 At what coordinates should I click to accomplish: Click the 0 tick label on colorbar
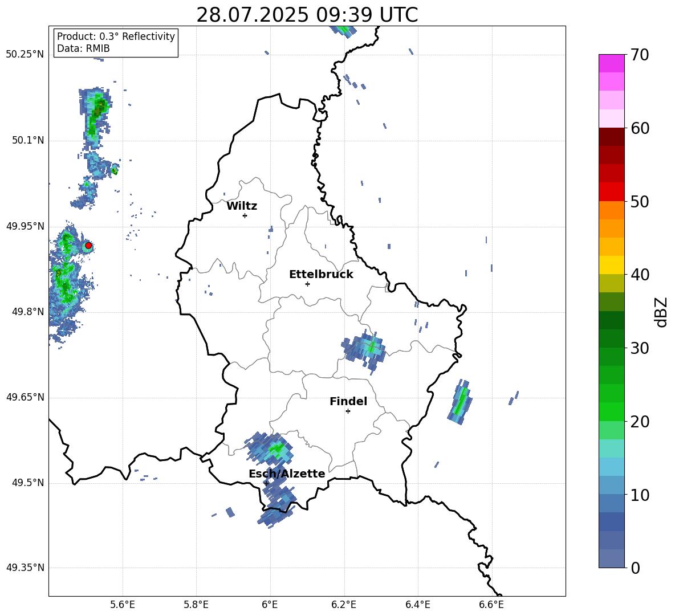pyautogui.click(x=635, y=568)
